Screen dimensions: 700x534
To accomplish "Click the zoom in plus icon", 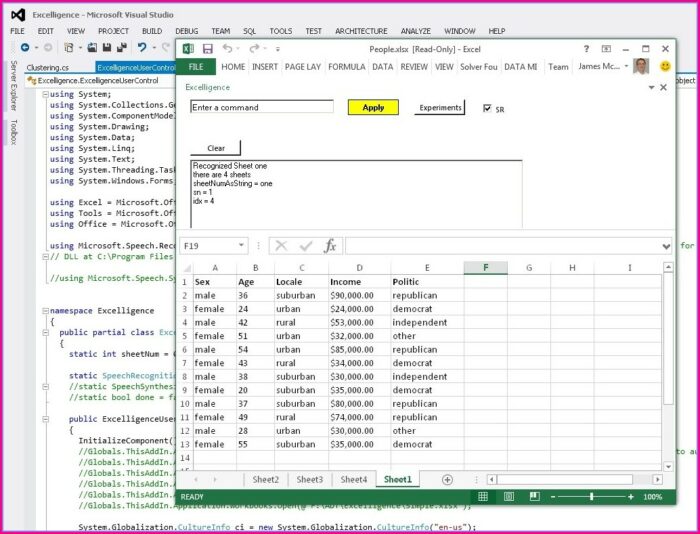I will 631,496.
